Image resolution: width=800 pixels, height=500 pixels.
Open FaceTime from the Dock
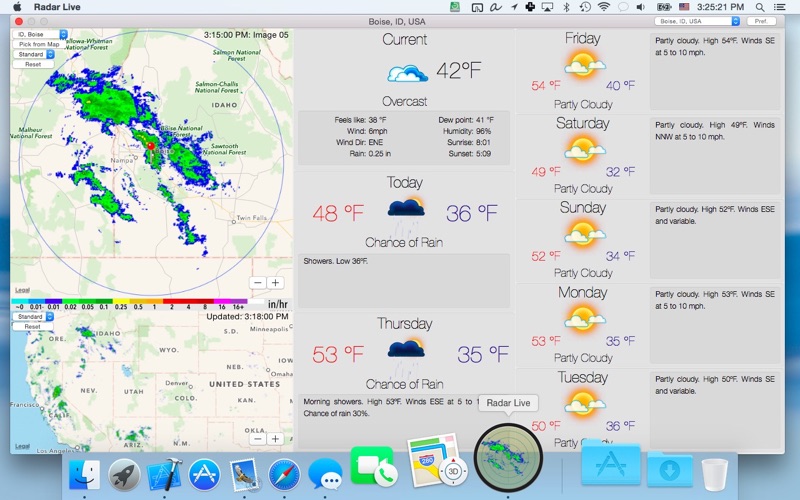[x=373, y=466]
